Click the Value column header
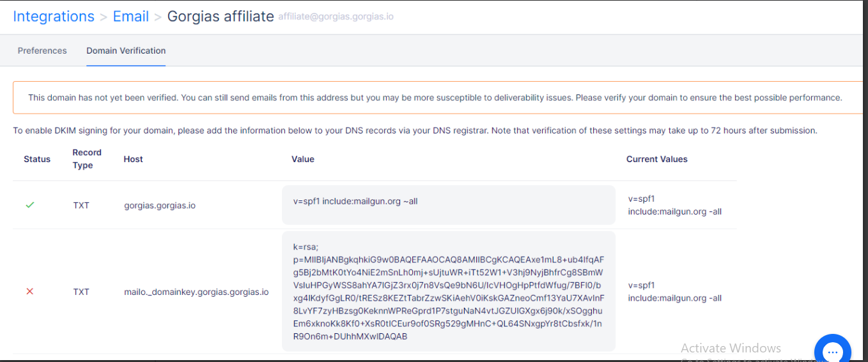868x362 pixels. (303, 159)
